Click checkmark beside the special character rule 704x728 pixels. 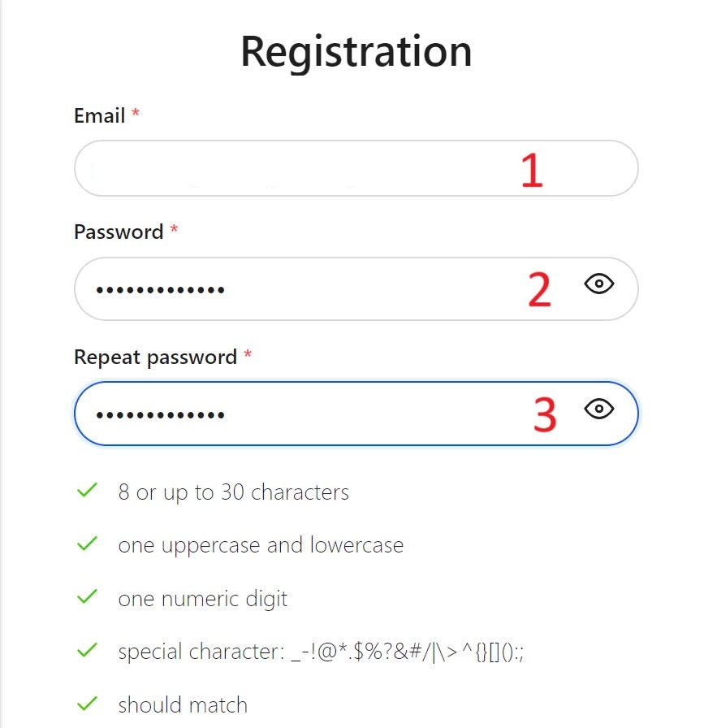tap(87, 650)
